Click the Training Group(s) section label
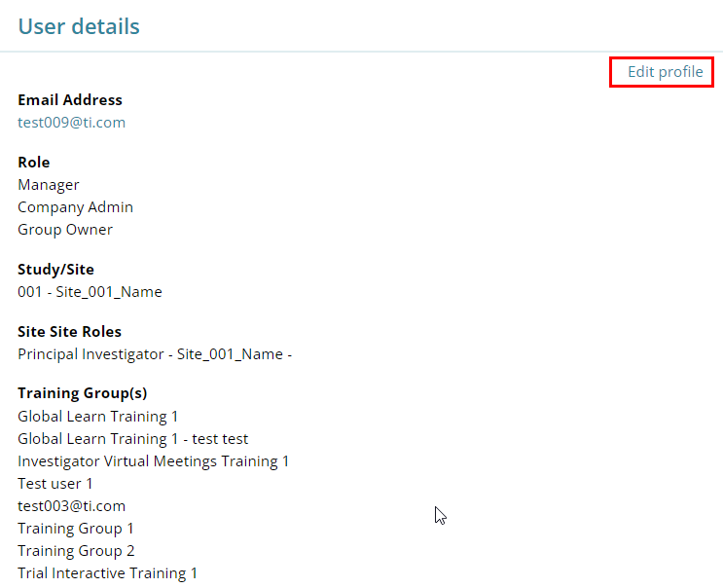This screenshot has height=588, width=723. [x=83, y=394]
